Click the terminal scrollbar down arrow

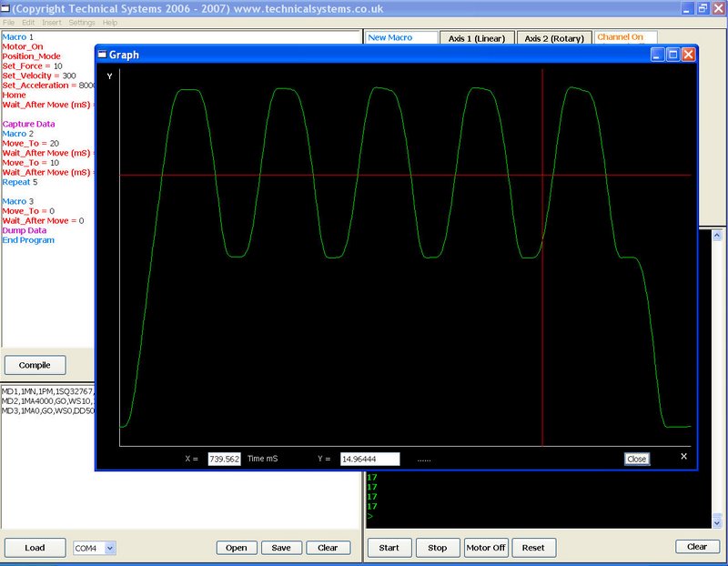click(x=718, y=522)
